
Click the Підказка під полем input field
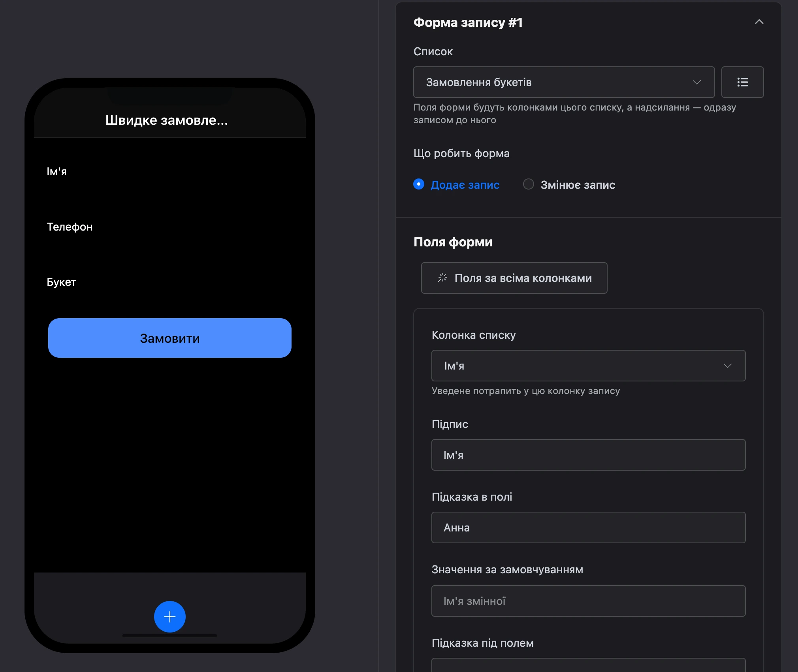(588, 665)
